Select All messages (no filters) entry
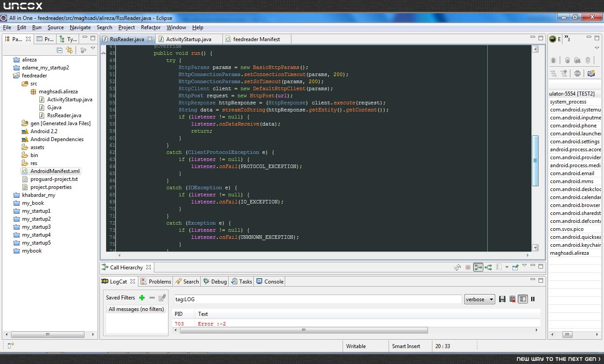Image resolution: width=604 pixels, height=364 pixels. tap(136, 309)
